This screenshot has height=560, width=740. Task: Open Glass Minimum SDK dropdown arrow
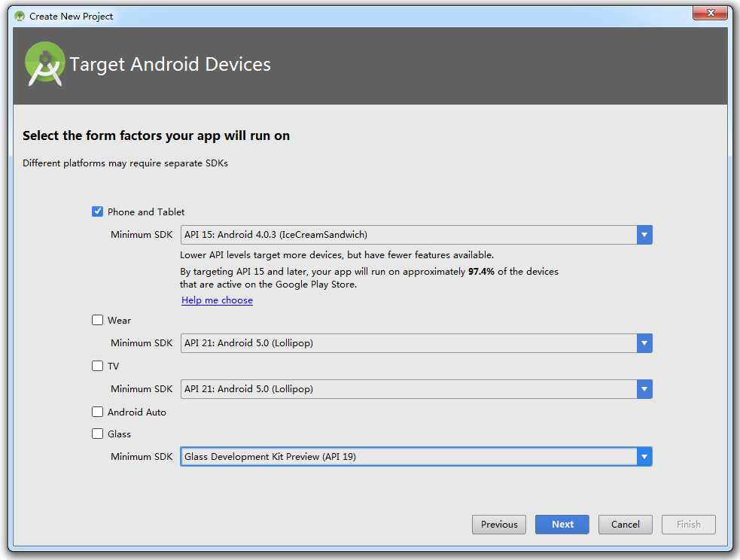coord(644,457)
